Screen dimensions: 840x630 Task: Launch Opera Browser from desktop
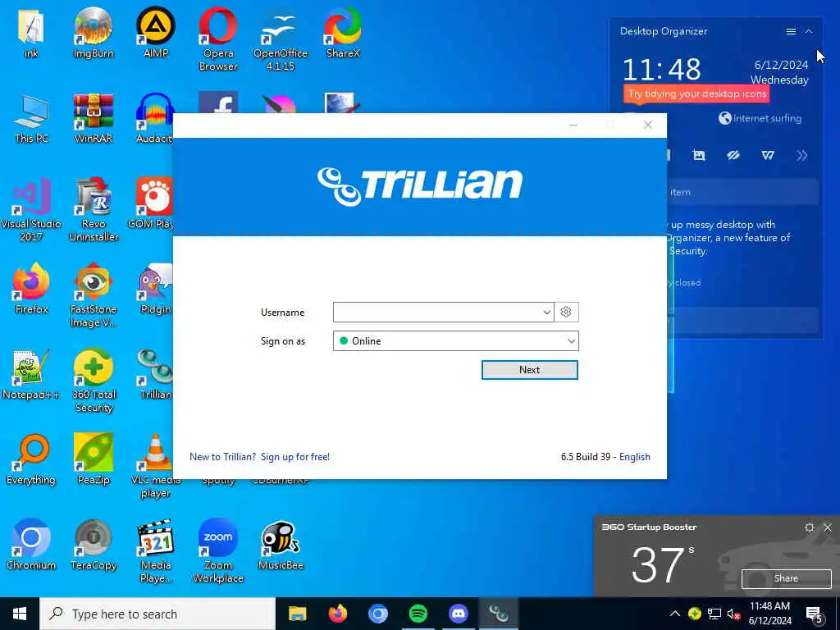(x=218, y=39)
